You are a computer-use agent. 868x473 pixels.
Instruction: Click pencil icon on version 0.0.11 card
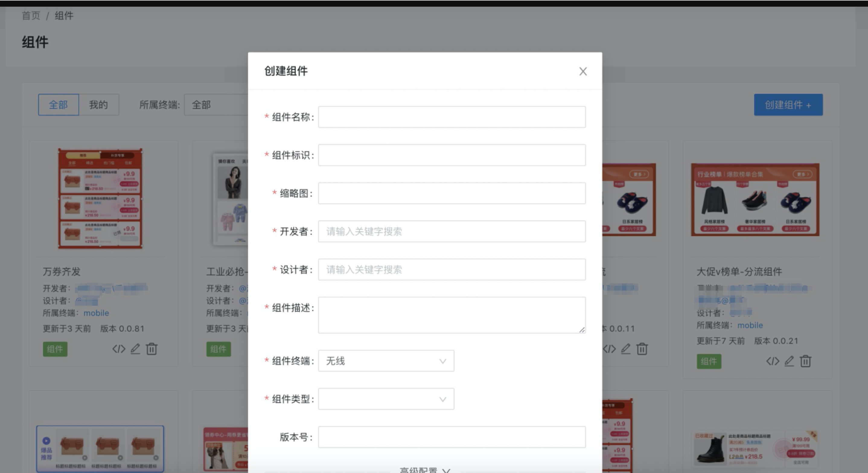pyautogui.click(x=626, y=349)
